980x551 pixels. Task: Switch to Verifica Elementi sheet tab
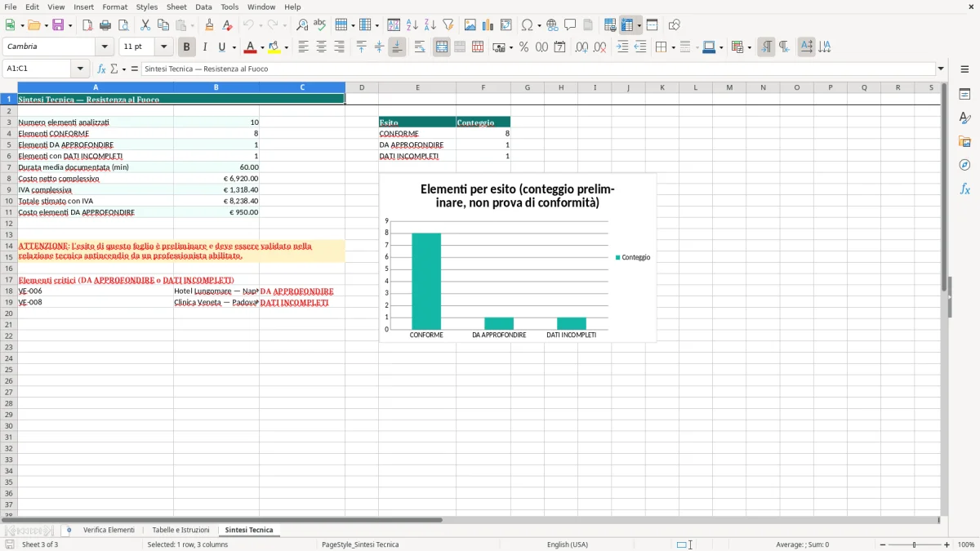109,531
